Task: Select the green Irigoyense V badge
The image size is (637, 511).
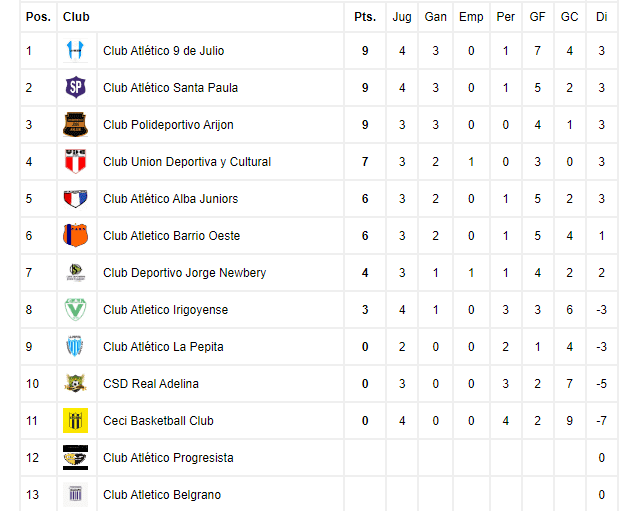Action: click(x=76, y=310)
